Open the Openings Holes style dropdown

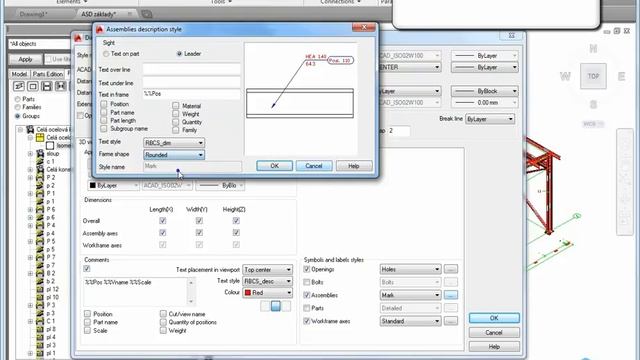point(410,269)
